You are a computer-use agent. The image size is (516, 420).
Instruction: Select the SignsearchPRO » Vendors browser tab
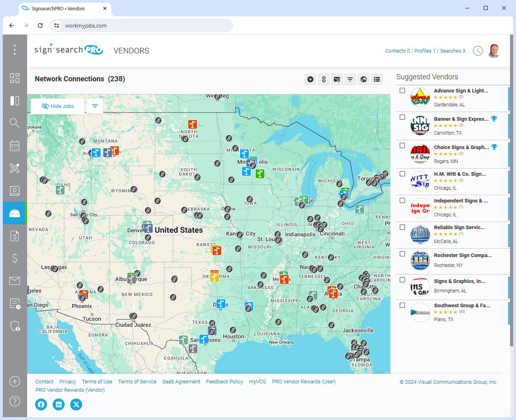(x=65, y=8)
